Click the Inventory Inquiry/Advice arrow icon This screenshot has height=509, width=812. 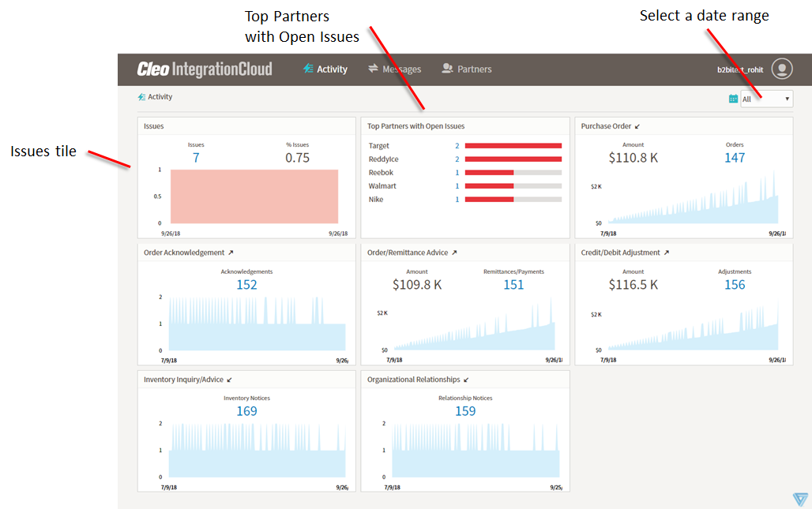pos(230,380)
